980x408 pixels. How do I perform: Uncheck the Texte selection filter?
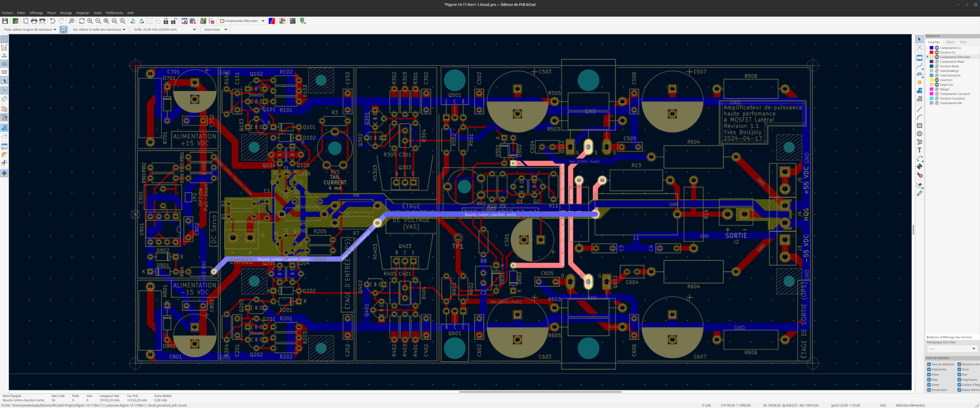959,369
